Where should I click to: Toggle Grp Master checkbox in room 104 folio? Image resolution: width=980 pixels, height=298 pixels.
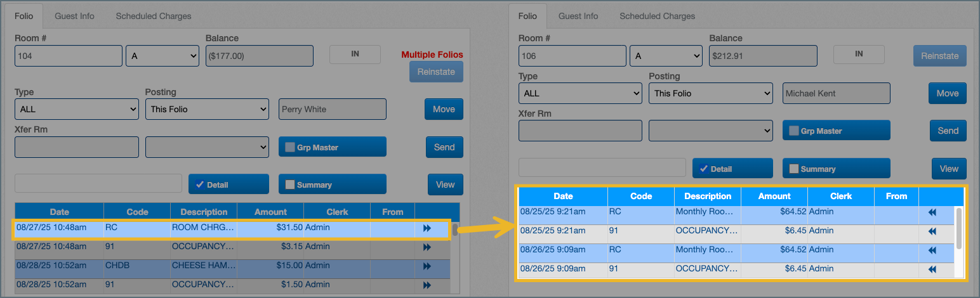point(290,147)
